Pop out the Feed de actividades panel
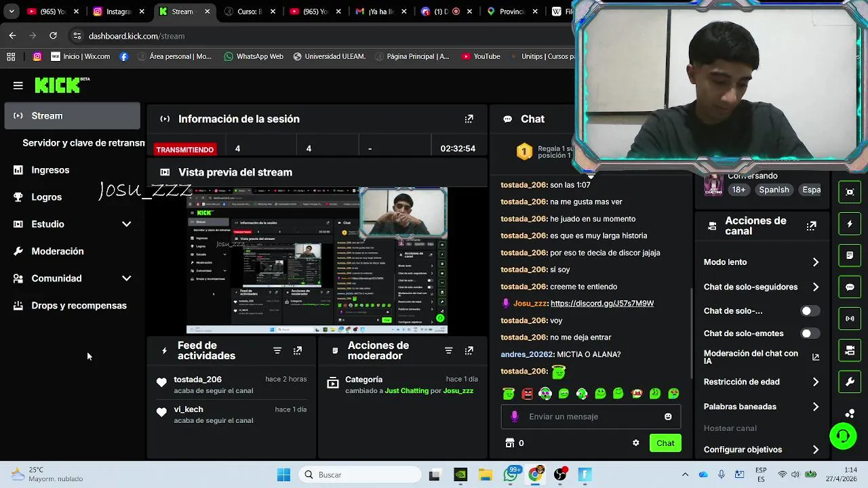Image resolution: width=868 pixels, height=488 pixels. [x=298, y=350]
